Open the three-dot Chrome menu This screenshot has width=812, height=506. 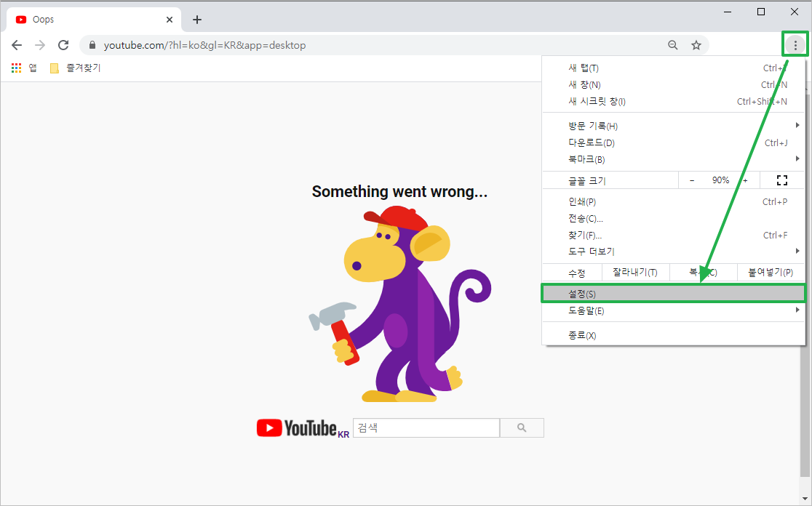coord(795,44)
